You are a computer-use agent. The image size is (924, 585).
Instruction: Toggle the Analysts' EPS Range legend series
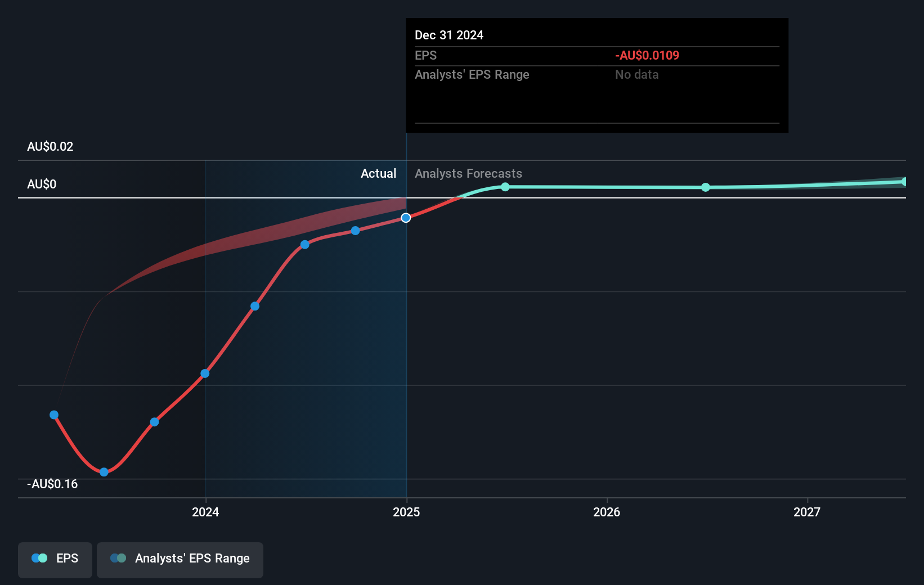click(x=180, y=560)
